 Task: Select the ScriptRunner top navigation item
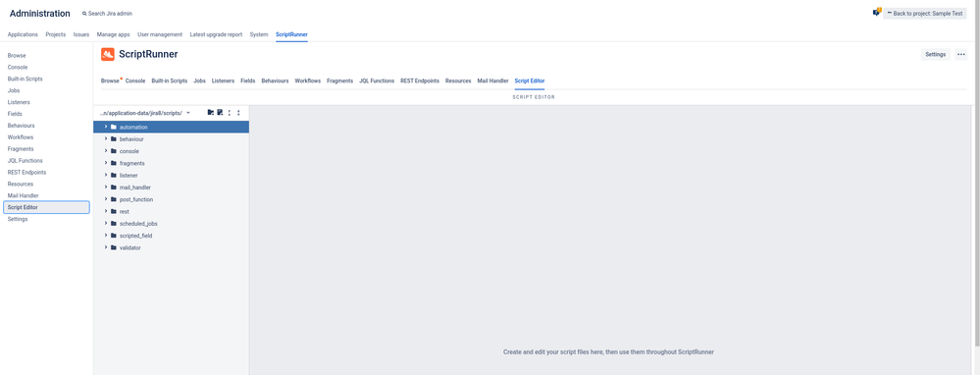pos(292,34)
